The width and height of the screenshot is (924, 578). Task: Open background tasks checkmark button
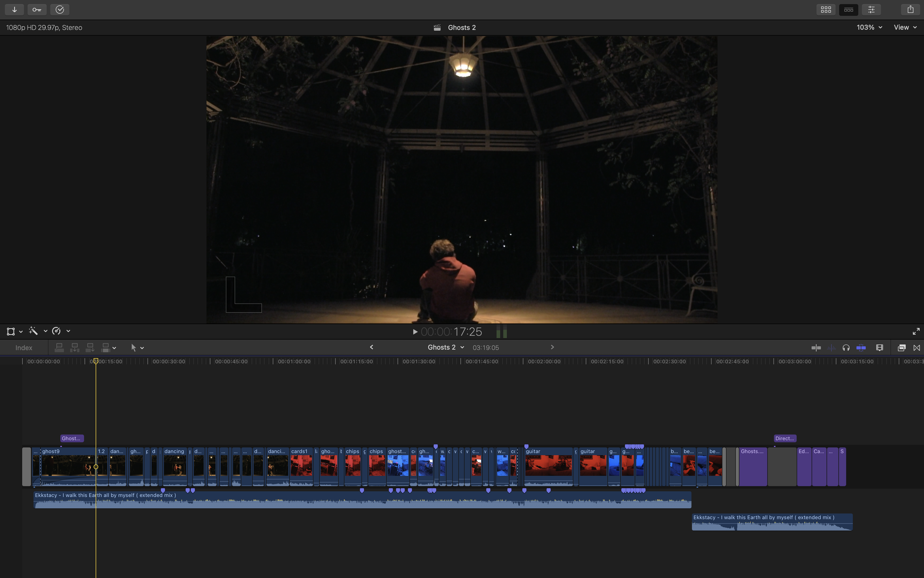(x=60, y=10)
